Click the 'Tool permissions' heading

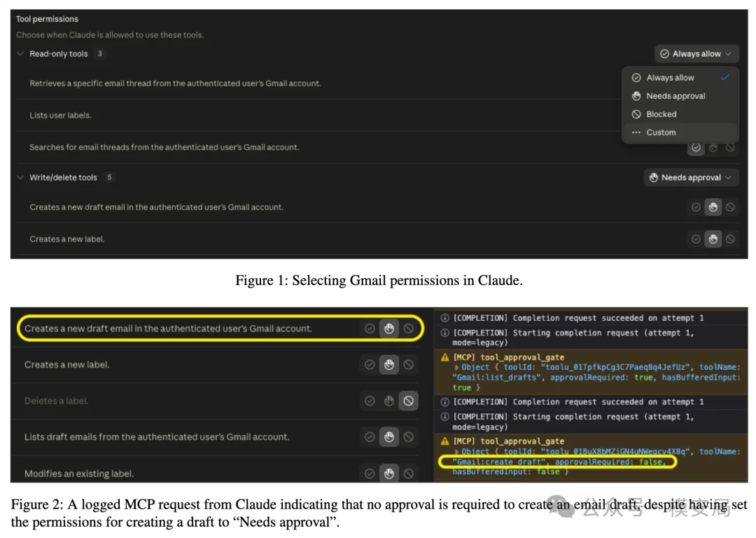click(x=48, y=20)
